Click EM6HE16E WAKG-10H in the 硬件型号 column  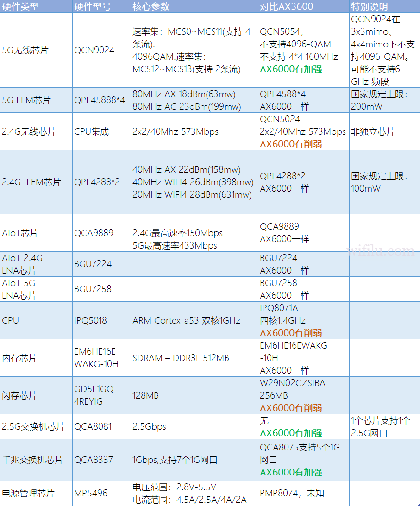click(x=101, y=358)
